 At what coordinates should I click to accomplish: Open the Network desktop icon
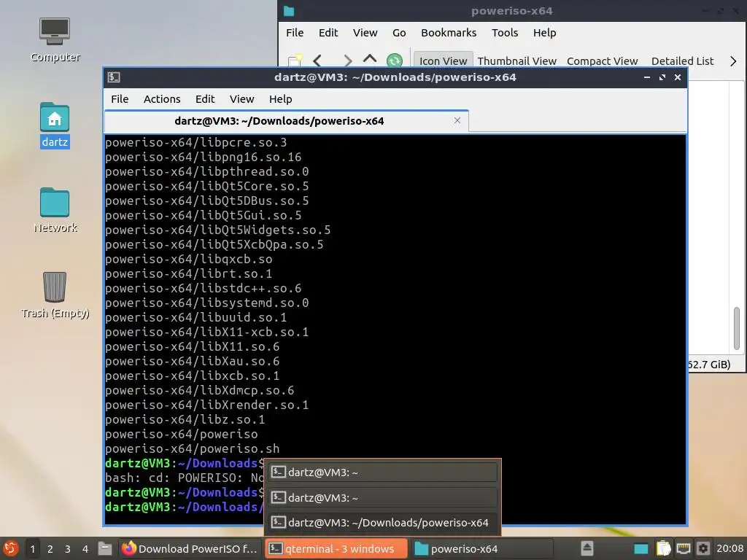tap(54, 209)
